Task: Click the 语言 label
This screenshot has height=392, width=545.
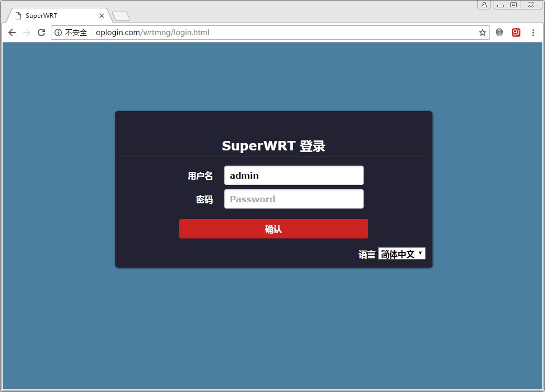Action: pyautogui.click(x=367, y=255)
